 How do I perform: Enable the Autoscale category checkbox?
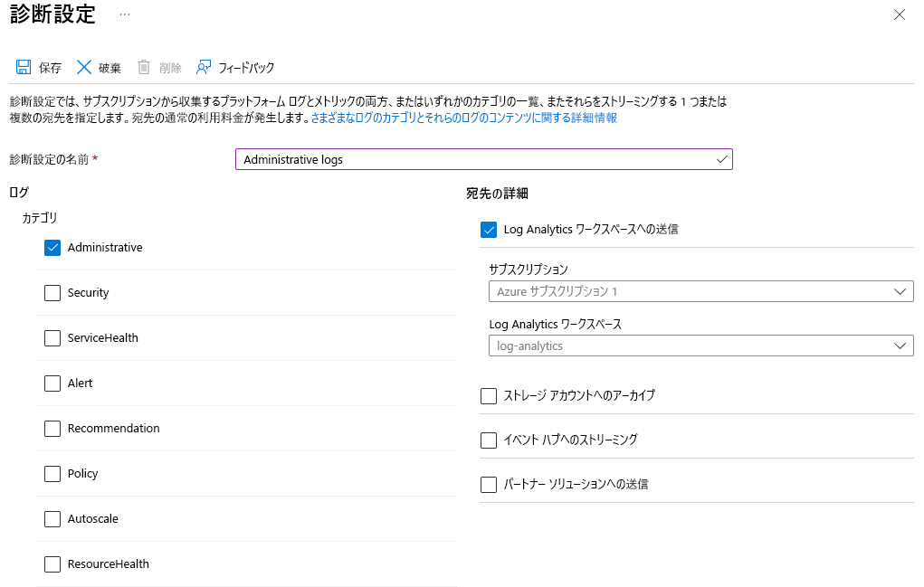click(x=52, y=518)
